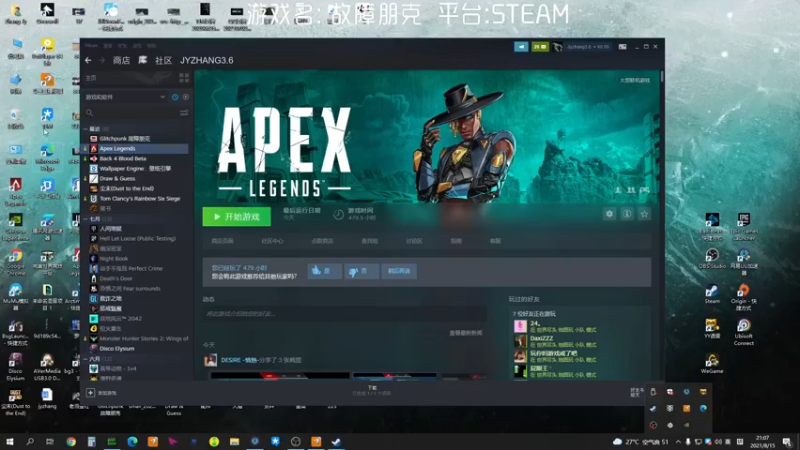
Task: Click the ready-to-play filter icon
Action: tap(186, 97)
